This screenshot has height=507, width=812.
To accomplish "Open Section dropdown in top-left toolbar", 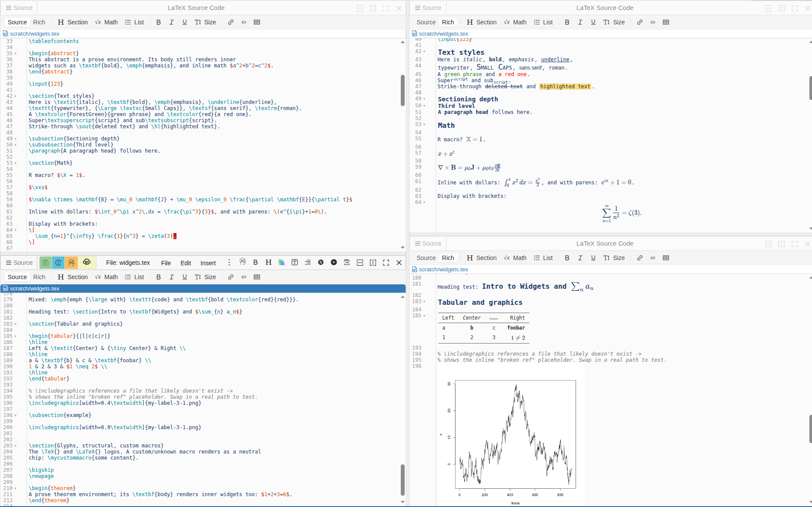I will pyautogui.click(x=73, y=22).
